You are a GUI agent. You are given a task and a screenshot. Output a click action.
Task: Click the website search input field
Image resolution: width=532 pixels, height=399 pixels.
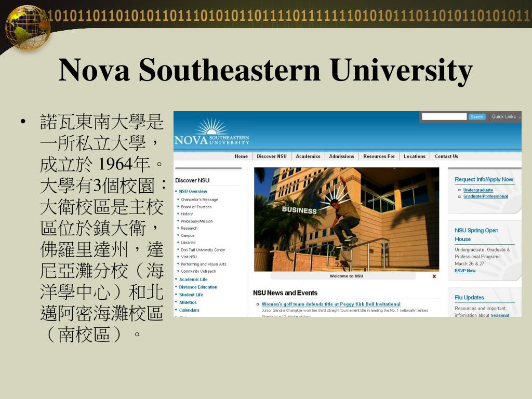click(x=444, y=117)
